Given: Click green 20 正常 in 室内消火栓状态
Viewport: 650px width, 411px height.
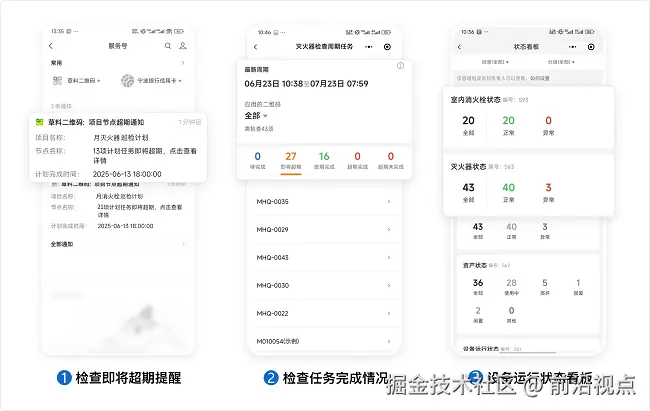Looking at the screenshot, I should pos(508,126).
